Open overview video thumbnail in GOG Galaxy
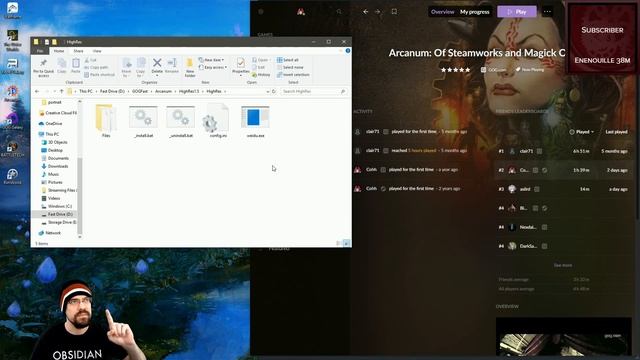The width and height of the screenshot is (640, 360). (x=564, y=337)
